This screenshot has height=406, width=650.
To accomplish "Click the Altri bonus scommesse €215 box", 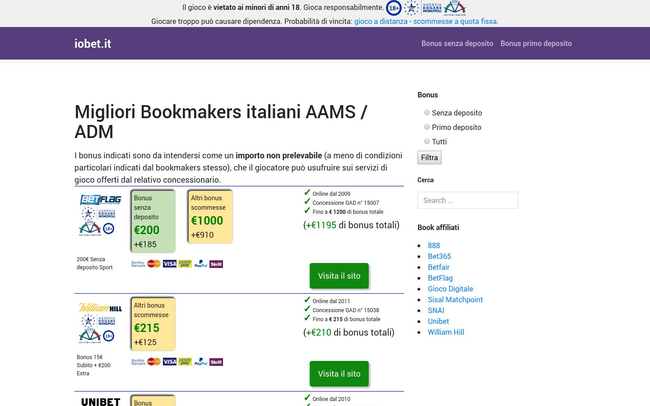I will 153,323.
